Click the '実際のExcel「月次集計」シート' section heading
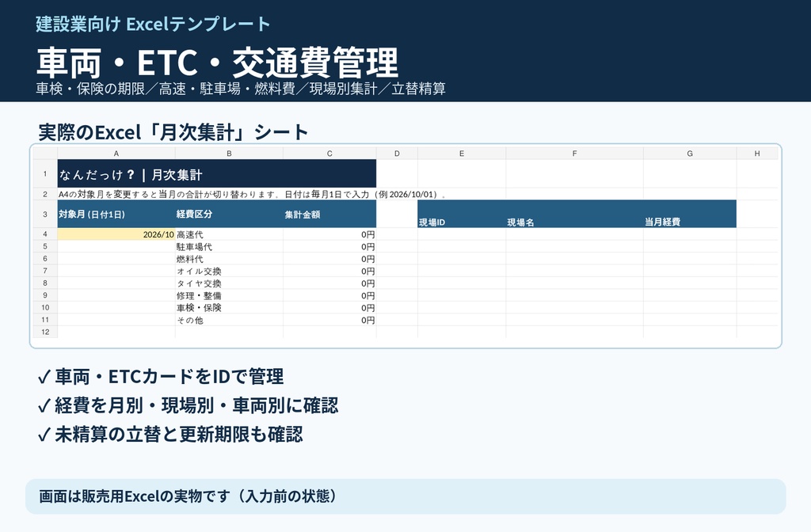This screenshot has width=811, height=532. 173,132
